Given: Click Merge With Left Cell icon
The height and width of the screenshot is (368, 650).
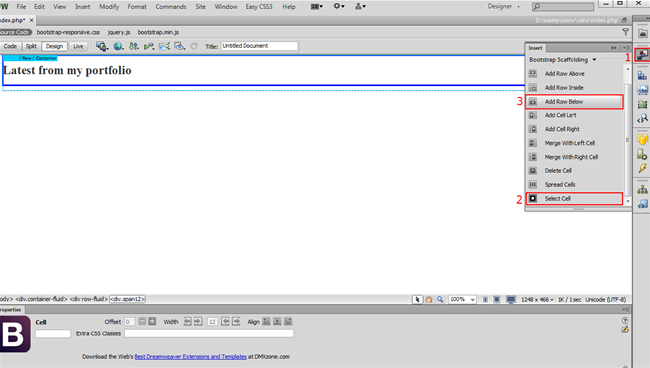Looking at the screenshot, I should click(x=533, y=143).
